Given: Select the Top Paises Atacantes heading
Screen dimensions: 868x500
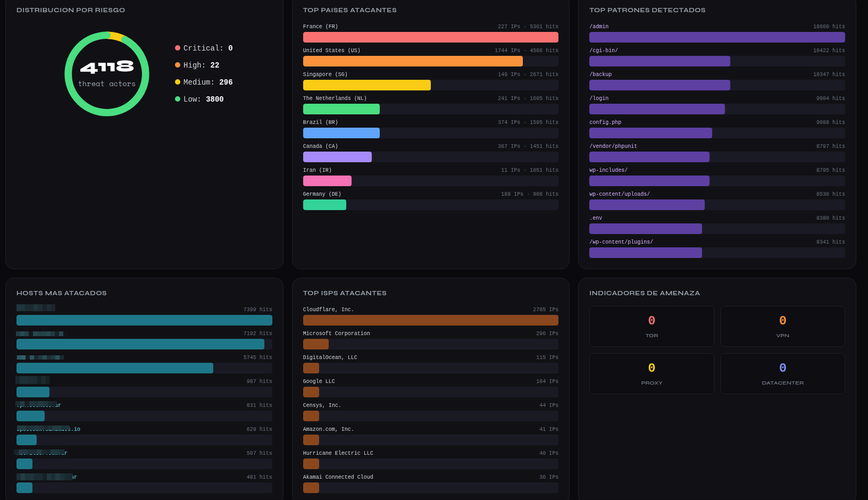Looking at the screenshot, I should pos(350,10).
